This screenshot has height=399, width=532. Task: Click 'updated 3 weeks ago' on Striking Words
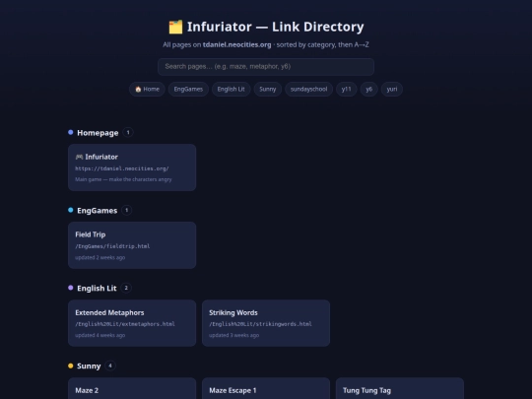(234, 335)
